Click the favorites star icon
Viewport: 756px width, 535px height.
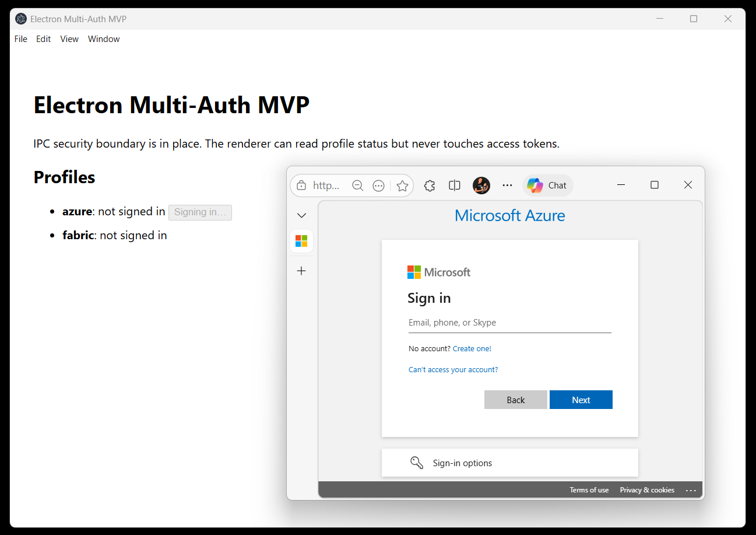pos(402,186)
